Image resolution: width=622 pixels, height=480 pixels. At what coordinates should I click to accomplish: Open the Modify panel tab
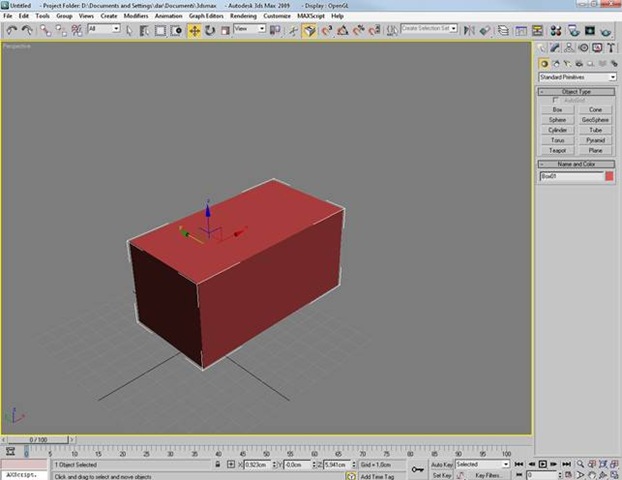[x=555, y=47]
